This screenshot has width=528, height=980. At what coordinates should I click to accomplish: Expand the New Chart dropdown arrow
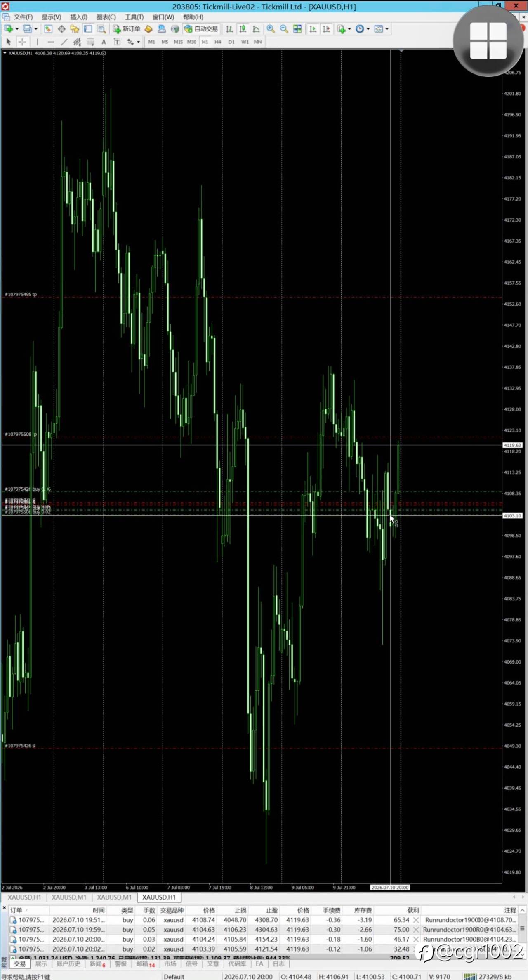click(x=17, y=29)
